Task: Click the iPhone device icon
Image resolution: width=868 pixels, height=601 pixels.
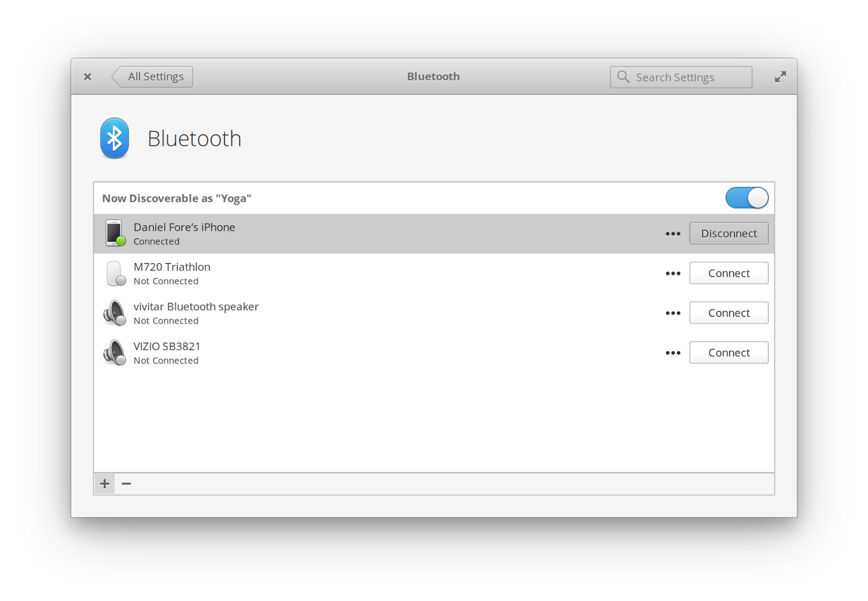Action: pos(115,233)
